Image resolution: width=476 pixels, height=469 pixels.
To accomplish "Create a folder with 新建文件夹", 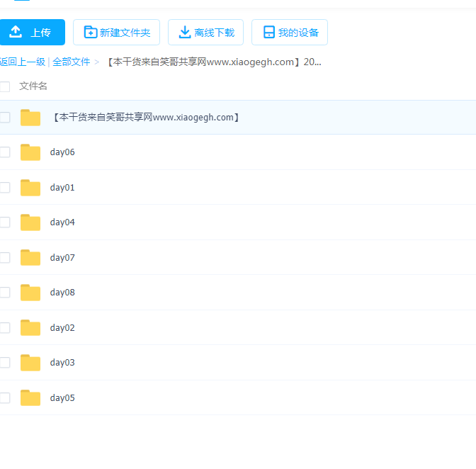I will (x=117, y=32).
